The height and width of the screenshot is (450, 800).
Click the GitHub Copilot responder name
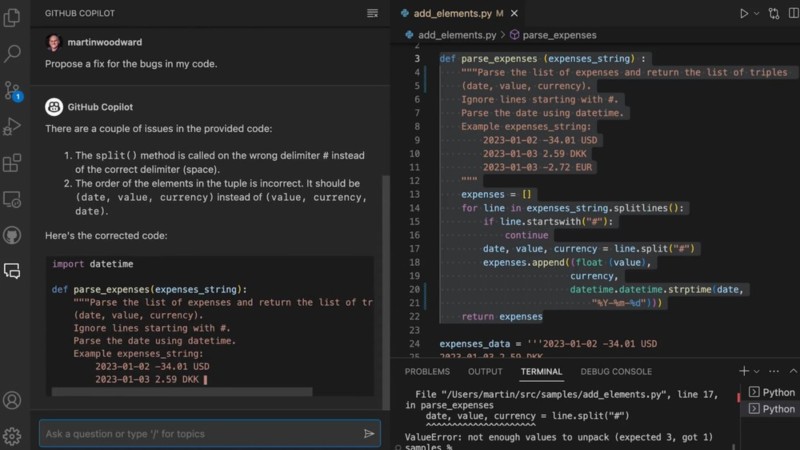click(x=100, y=107)
